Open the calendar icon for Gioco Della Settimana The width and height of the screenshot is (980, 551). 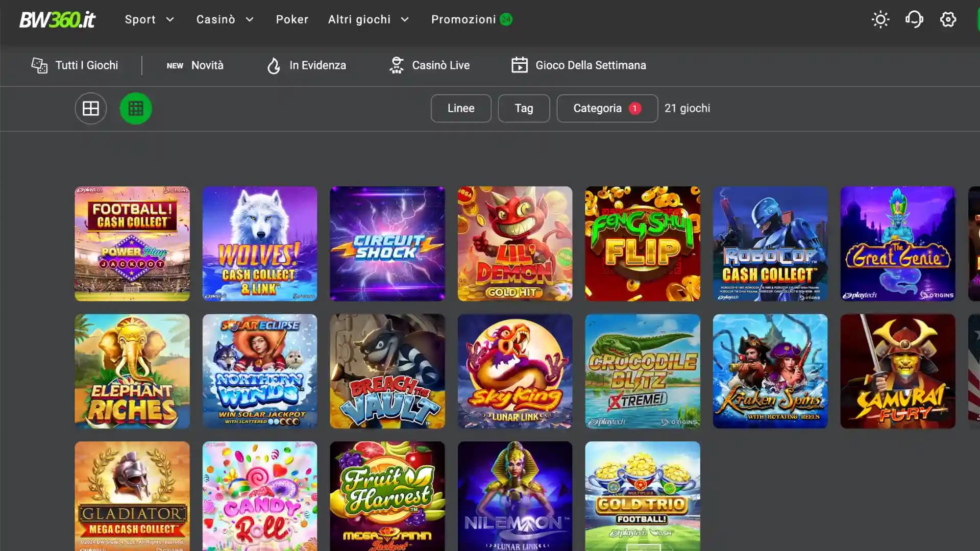click(x=520, y=65)
